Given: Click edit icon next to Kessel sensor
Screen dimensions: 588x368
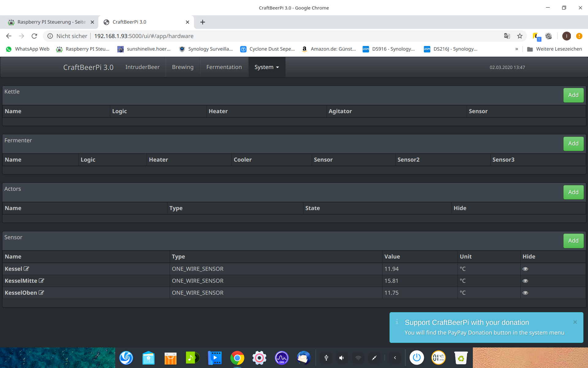Looking at the screenshot, I should (26, 269).
